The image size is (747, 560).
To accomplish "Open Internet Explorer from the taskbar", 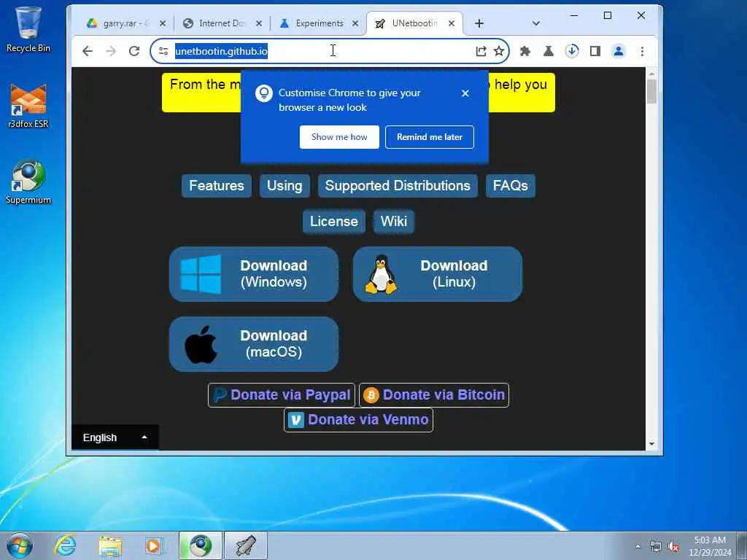I will click(x=65, y=545).
